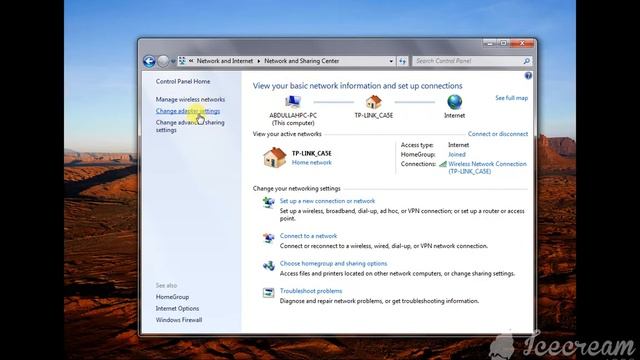Screen dimensions: 640x360
Task: Click the HomeGroup Joined link
Action: coord(457,154)
